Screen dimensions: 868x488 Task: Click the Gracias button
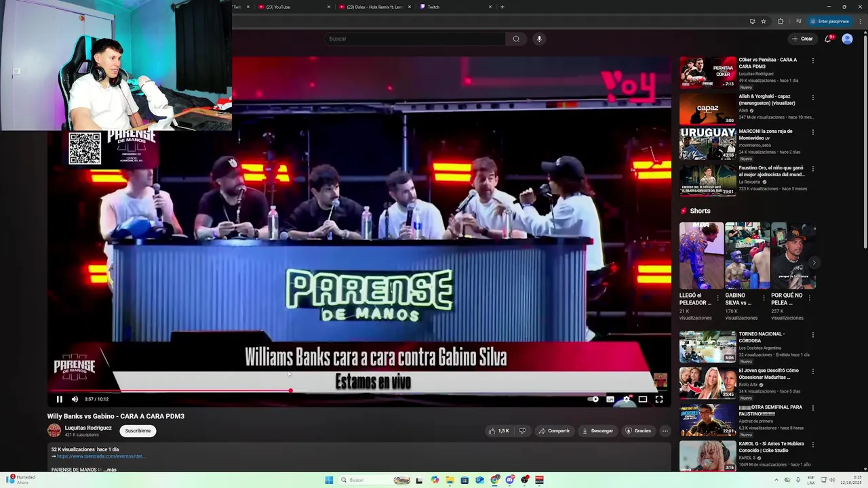638,431
